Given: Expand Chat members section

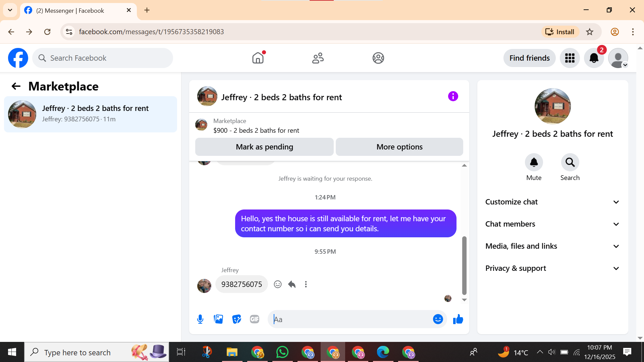Looking at the screenshot, I should [552, 224].
